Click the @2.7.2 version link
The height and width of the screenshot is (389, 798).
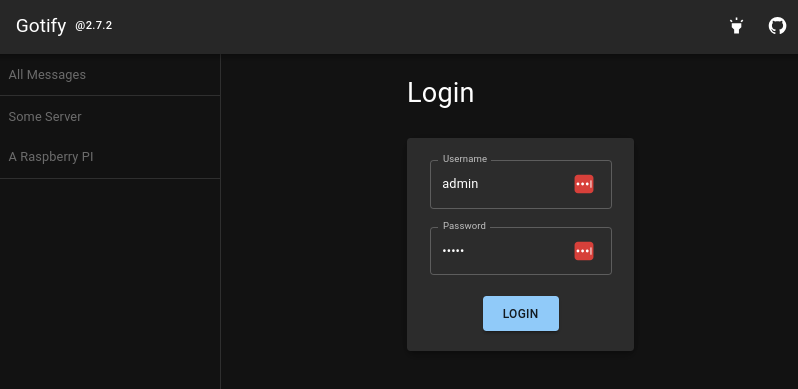point(94,25)
